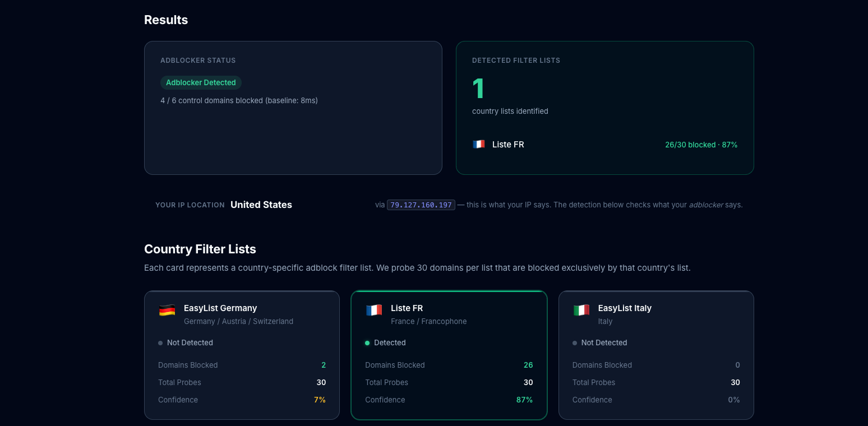
Task: Click the United States IP location text
Action: tap(261, 205)
